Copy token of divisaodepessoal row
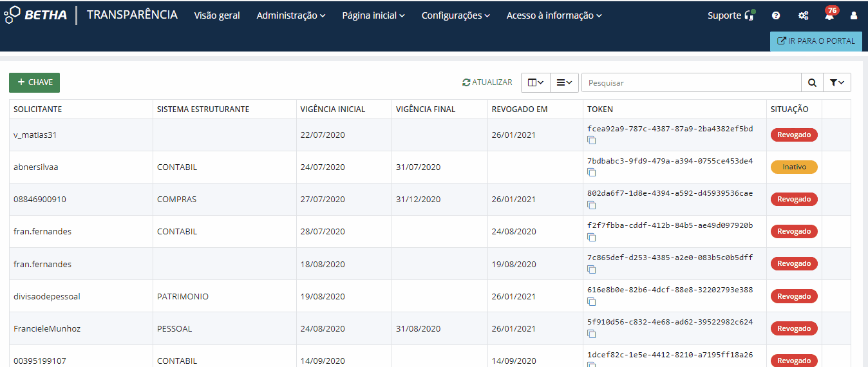 pos(591,301)
